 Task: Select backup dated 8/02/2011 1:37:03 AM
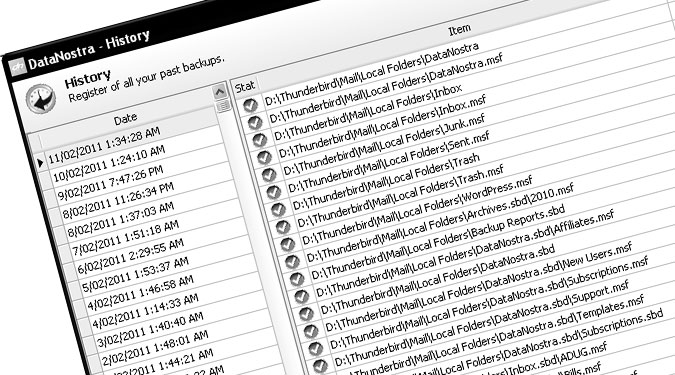[121, 220]
